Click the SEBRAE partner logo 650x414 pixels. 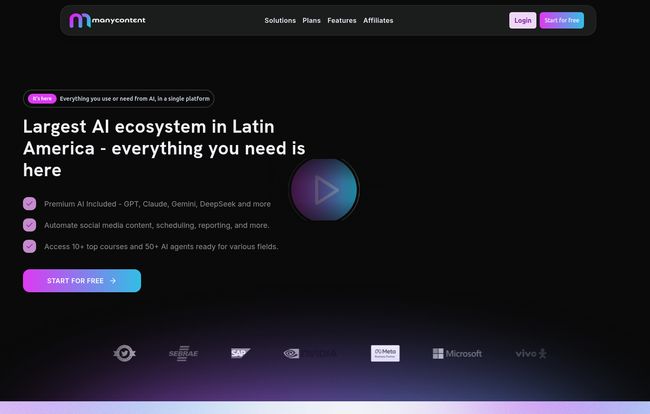(183, 353)
